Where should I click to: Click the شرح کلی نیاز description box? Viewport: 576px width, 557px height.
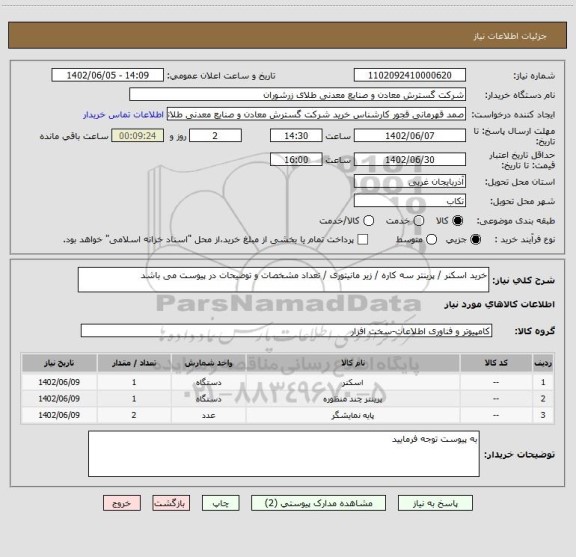point(283,280)
